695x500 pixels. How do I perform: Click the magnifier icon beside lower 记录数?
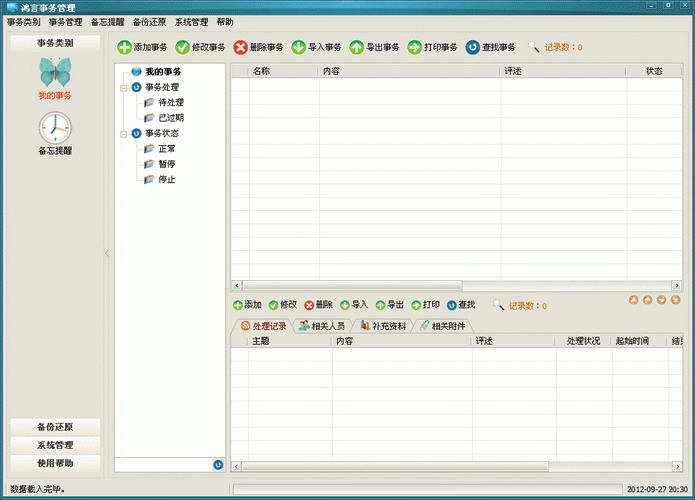[499, 305]
